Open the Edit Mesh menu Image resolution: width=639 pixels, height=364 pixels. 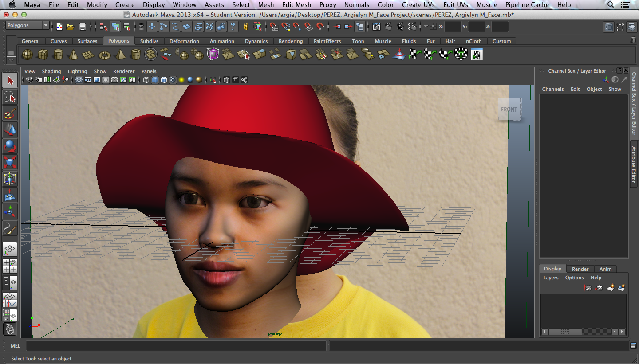296,5
